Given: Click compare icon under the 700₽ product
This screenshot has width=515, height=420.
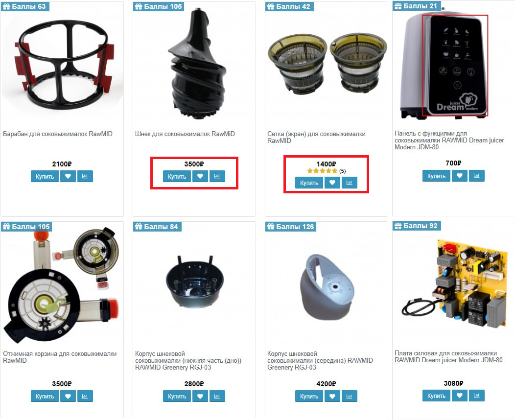Looking at the screenshot, I should coord(477,176).
